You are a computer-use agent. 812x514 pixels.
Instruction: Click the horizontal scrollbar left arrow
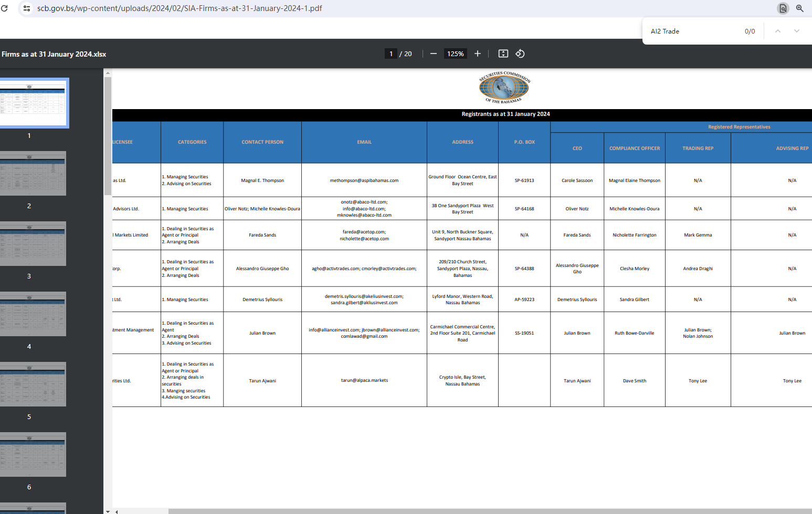click(x=116, y=511)
